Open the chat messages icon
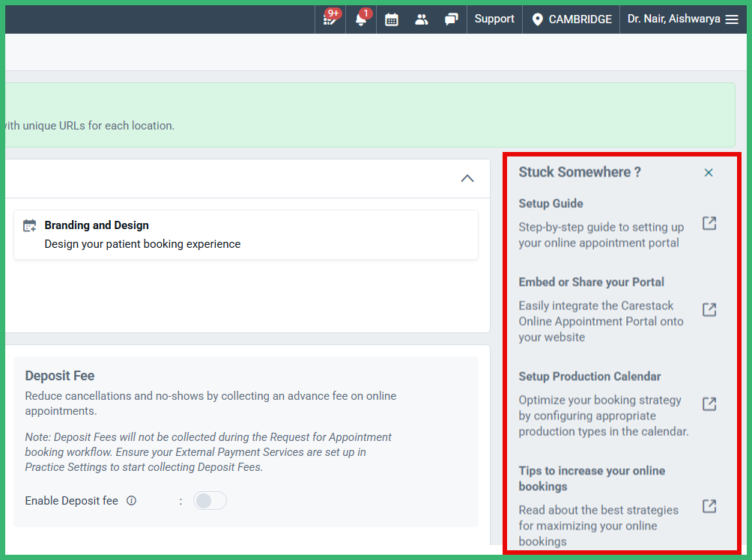The width and height of the screenshot is (752, 560). tap(451, 19)
